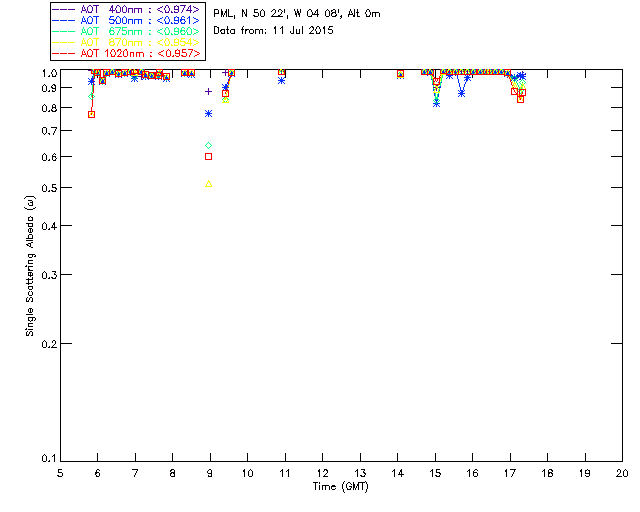This screenshot has height=512, width=640.
Task: Click the blue asterisk dip near 15.7 GMT
Action: point(461,93)
